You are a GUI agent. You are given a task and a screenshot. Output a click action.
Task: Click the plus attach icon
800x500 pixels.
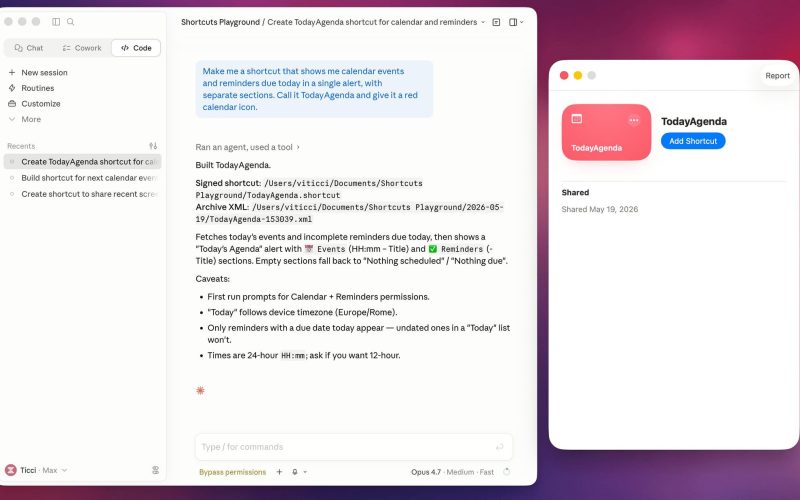click(x=279, y=472)
